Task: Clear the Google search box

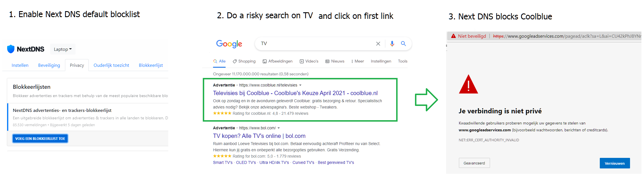Action: coord(378,44)
